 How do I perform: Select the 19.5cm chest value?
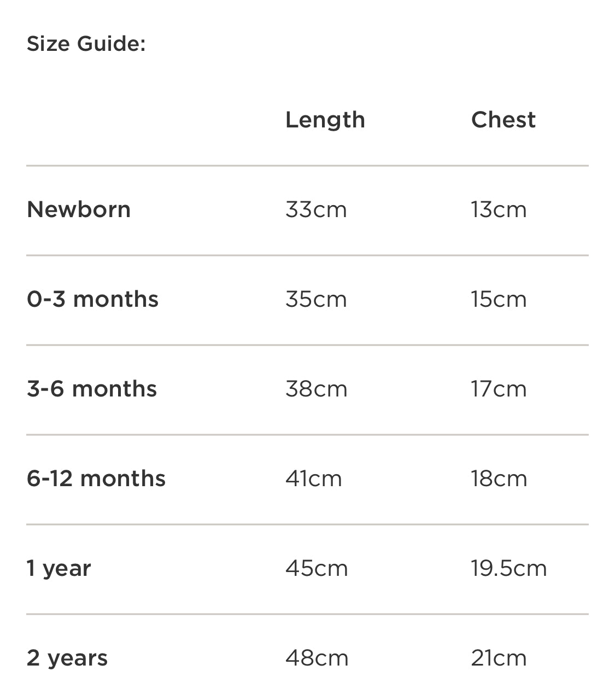(508, 568)
